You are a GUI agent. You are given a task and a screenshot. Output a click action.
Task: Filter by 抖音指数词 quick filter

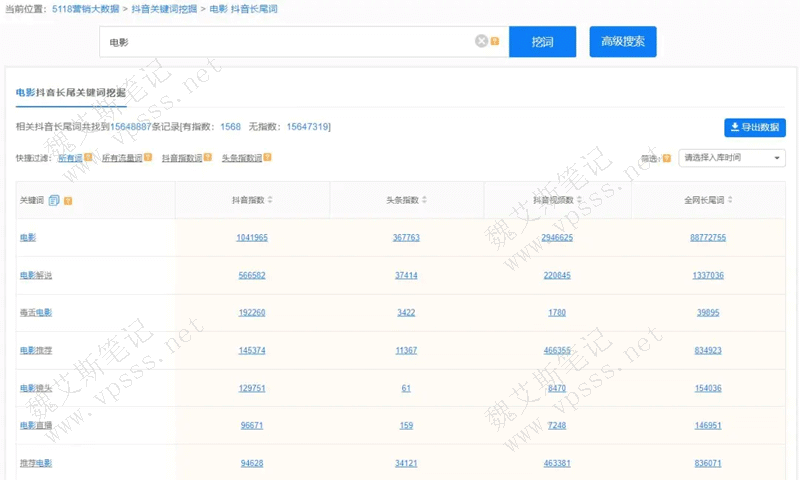[182, 158]
